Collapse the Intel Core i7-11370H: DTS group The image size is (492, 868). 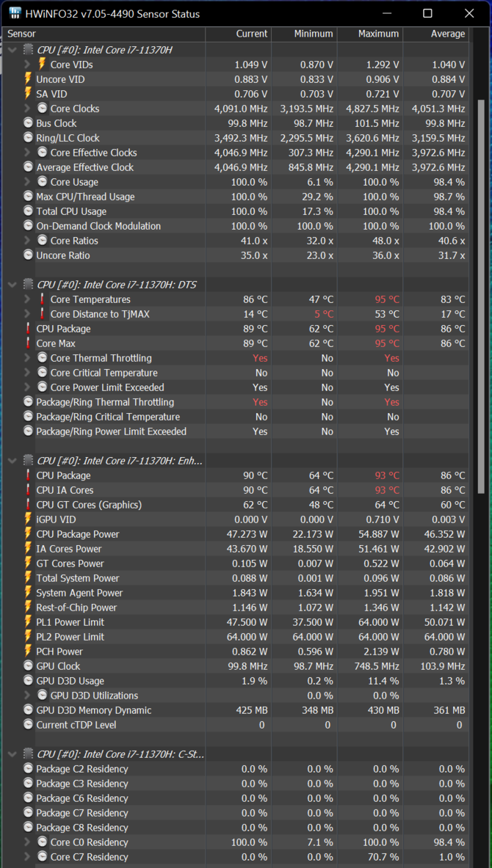pos(12,285)
